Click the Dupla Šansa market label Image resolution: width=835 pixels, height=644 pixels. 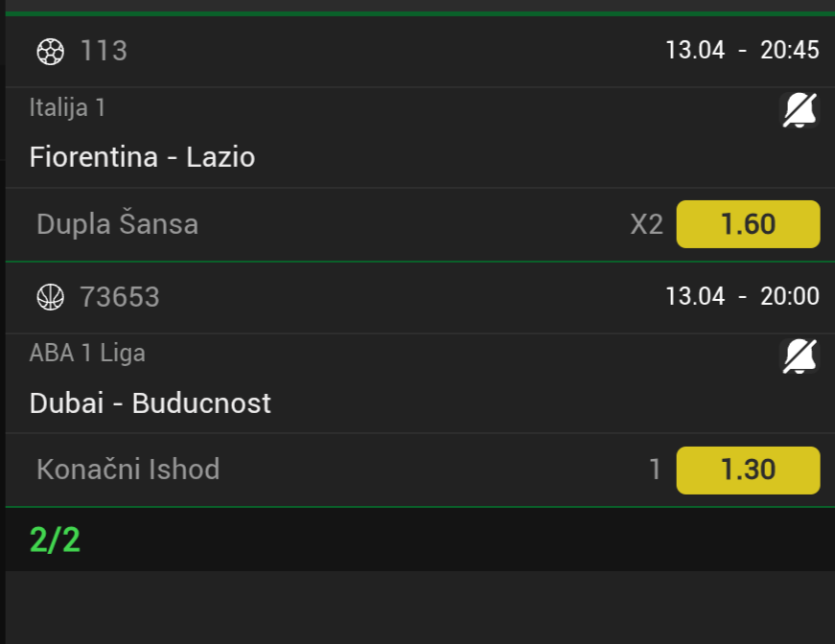pos(117,224)
